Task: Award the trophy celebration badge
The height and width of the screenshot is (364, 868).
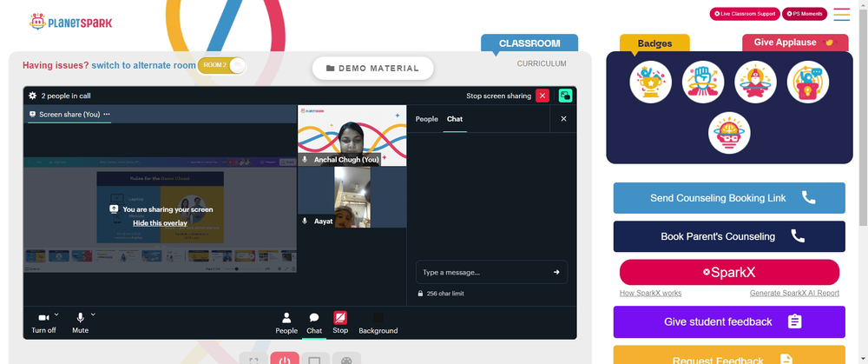Action: 650,82
